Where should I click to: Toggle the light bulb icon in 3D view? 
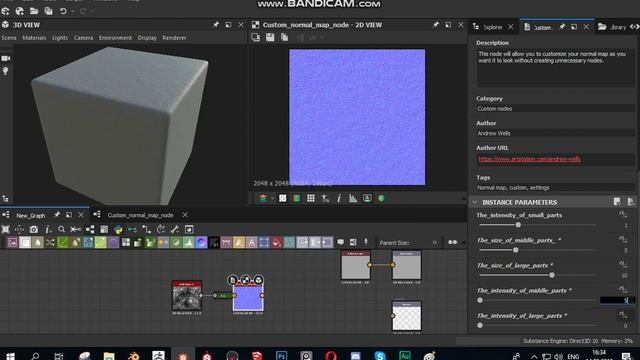coord(6,71)
